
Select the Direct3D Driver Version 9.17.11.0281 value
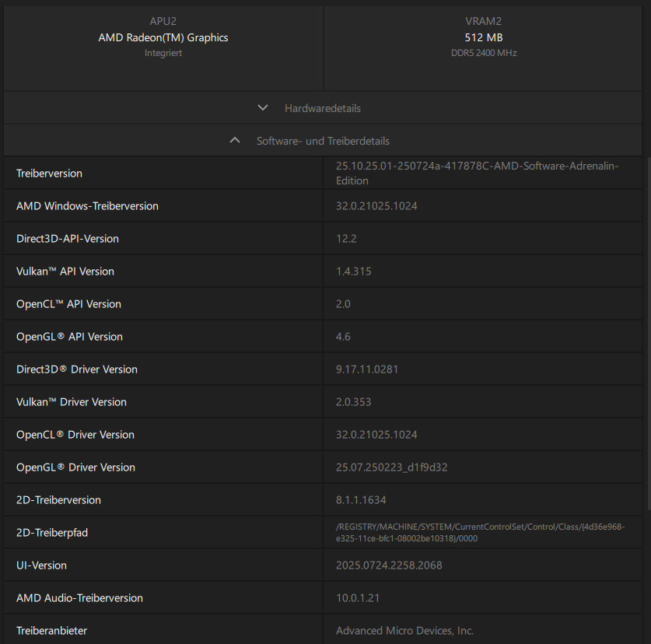point(367,369)
